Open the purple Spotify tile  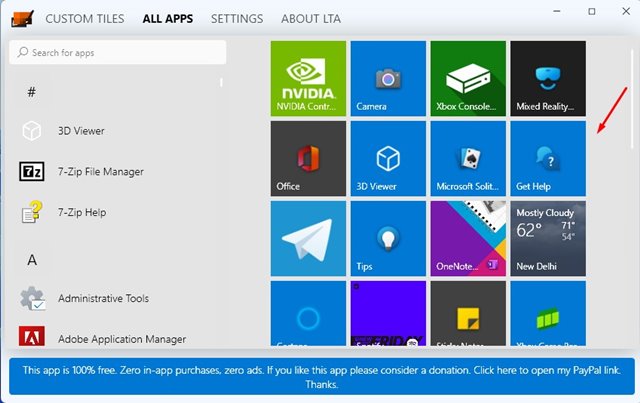point(388,314)
